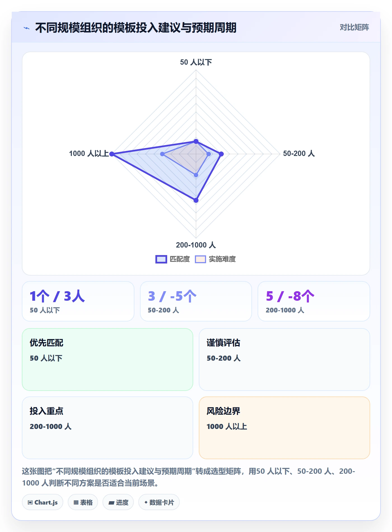Open the 5 / -8个 stat card
This screenshot has height=532, width=392.
click(314, 301)
